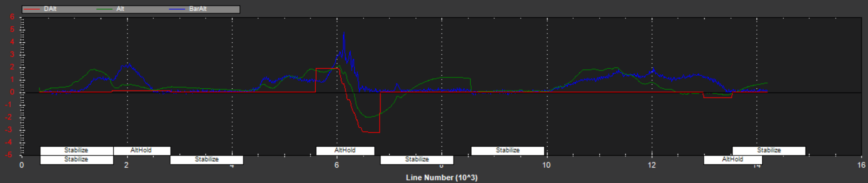Click the highest blue BarAlt spike peak
Screen dimensions: 868x183
(344, 33)
